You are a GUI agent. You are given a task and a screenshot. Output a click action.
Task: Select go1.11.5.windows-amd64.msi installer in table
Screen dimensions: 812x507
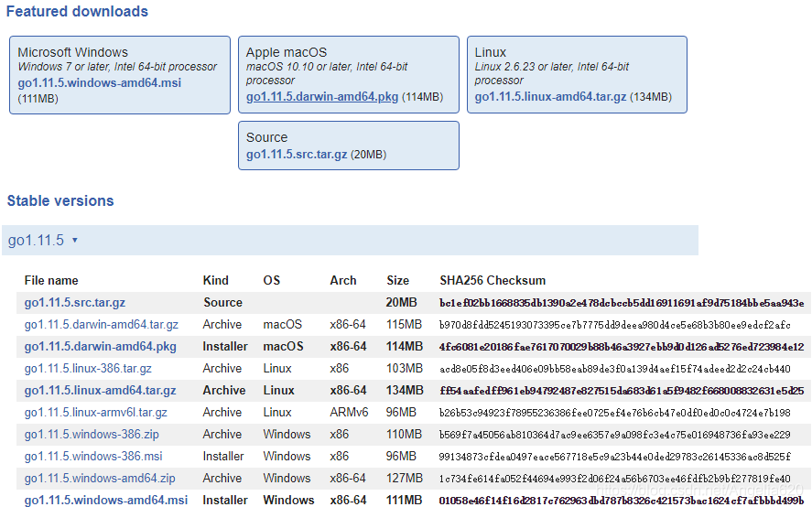click(106, 501)
